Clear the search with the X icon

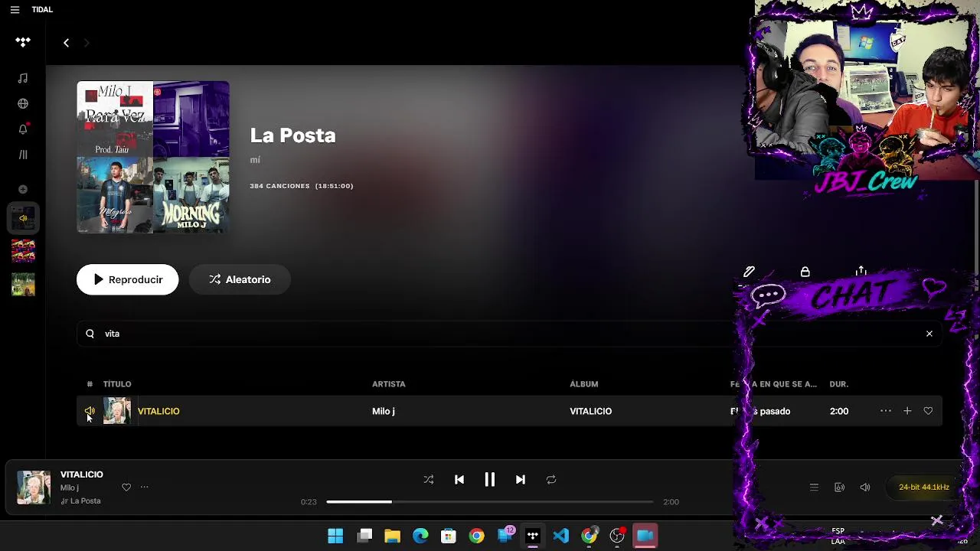point(929,334)
